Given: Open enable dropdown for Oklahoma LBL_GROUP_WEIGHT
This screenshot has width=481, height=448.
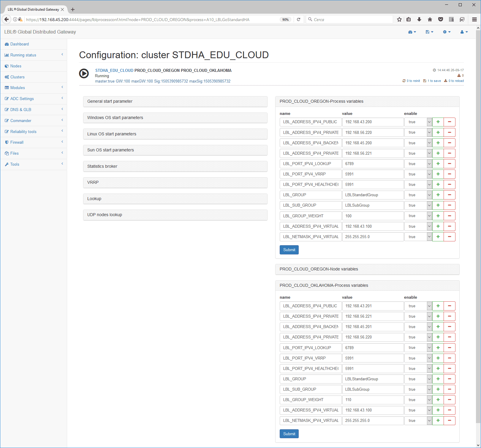Looking at the screenshot, I should point(418,400).
